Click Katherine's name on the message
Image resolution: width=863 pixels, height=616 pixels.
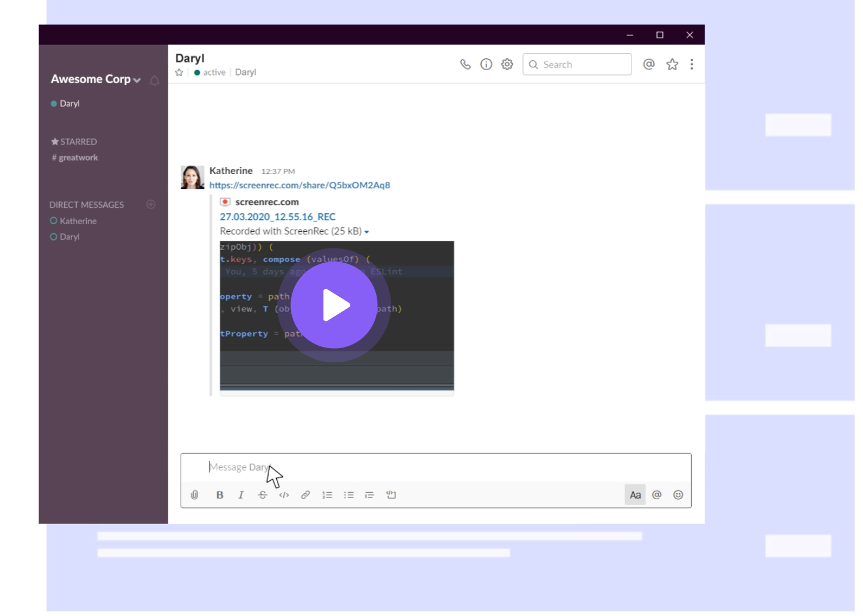point(231,171)
